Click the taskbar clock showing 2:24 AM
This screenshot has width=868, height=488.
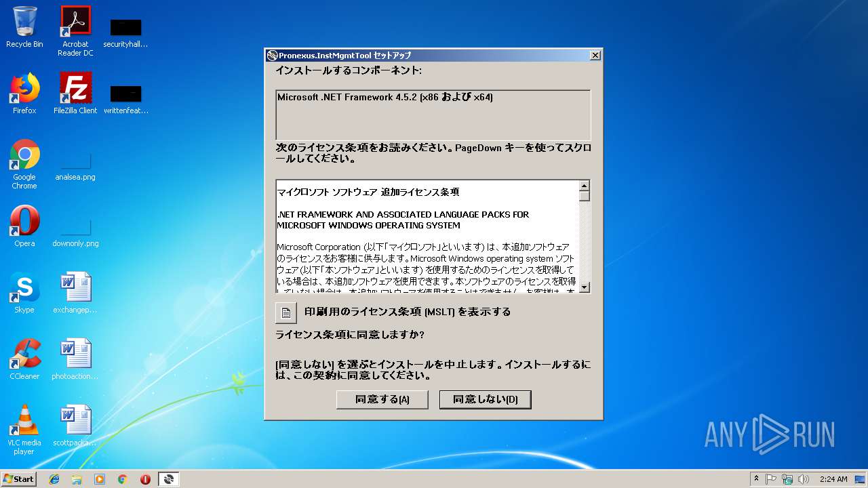coord(833,479)
